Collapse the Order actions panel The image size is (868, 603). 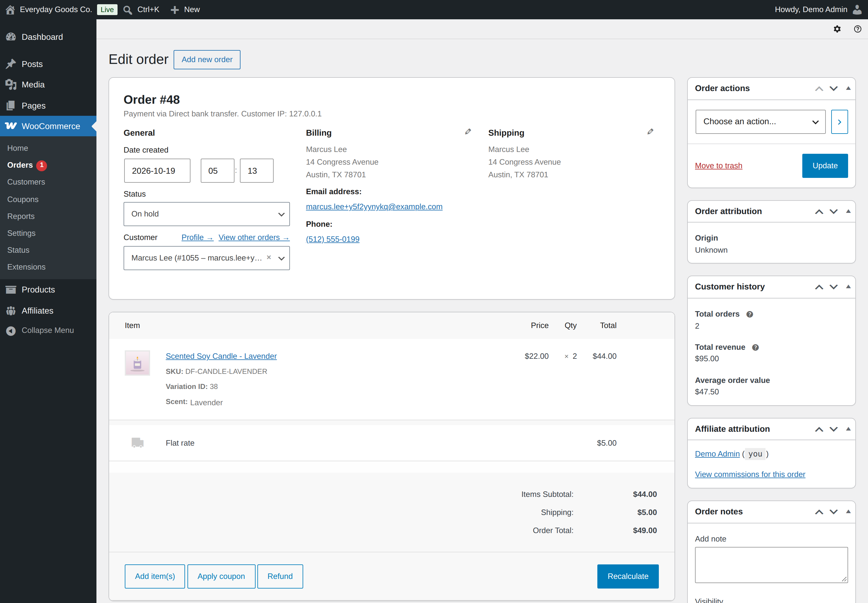pos(848,88)
